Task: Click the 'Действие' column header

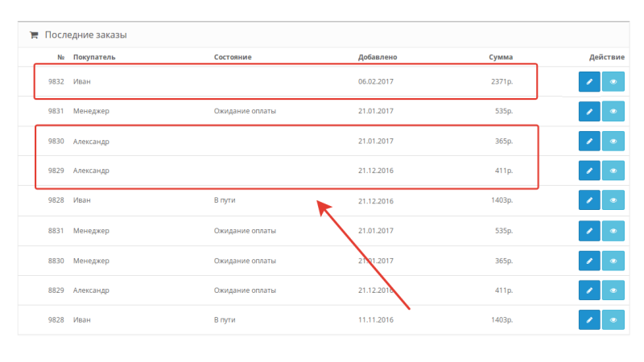Action: click(607, 57)
